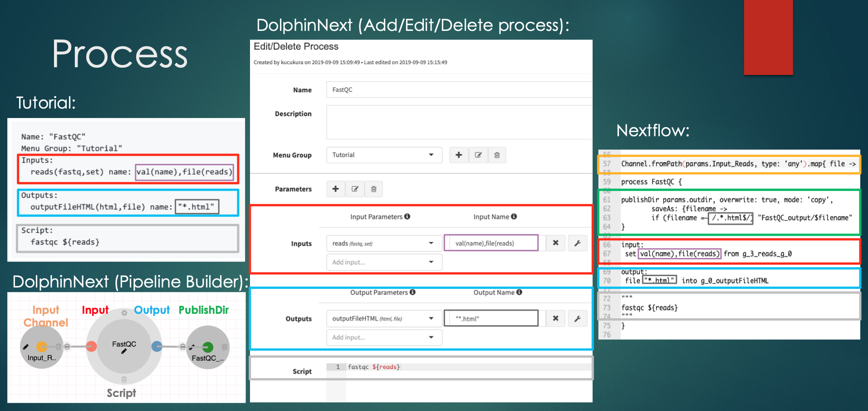Open gear settings on FastQC process node
Viewport: 868px width, 411px height.
(x=124, y=312)
